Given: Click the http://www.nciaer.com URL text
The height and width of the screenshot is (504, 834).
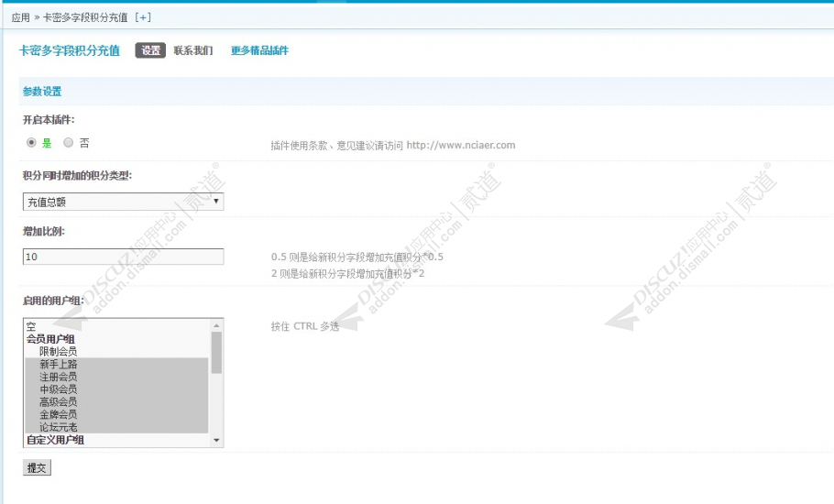Looking at the screenshot, I should coord(461,145).
